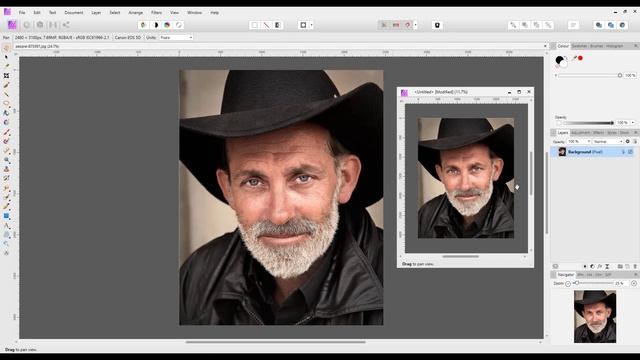This screenshot has width=640, height=360.
Task: Toggle Background layer visibility checkbox
Action: click(x=630, y=152)
